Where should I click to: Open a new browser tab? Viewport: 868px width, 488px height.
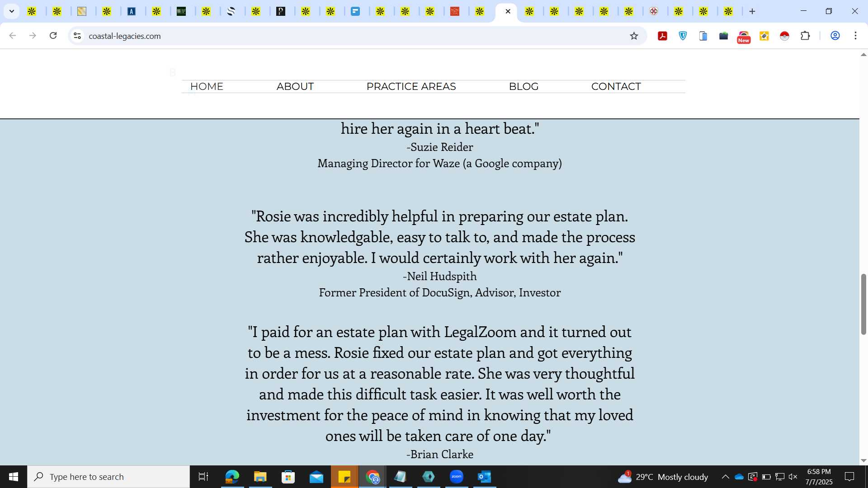[752, 12]
